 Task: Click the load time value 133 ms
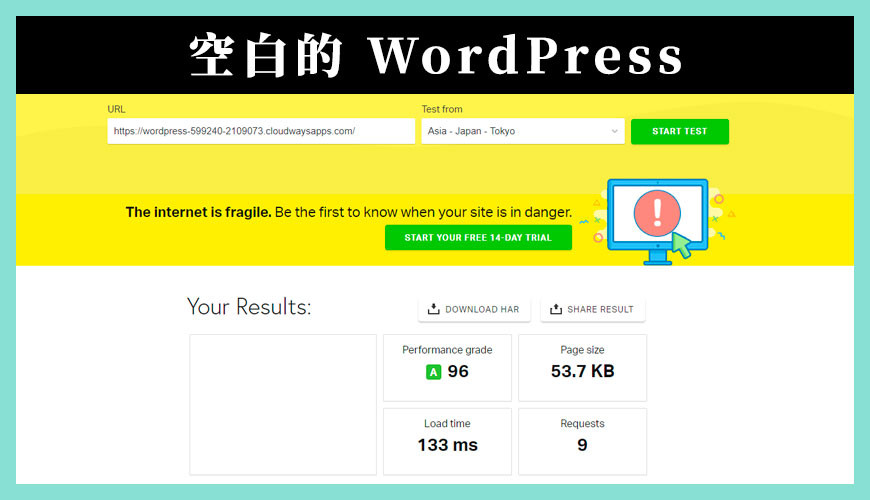coord(447,445)
